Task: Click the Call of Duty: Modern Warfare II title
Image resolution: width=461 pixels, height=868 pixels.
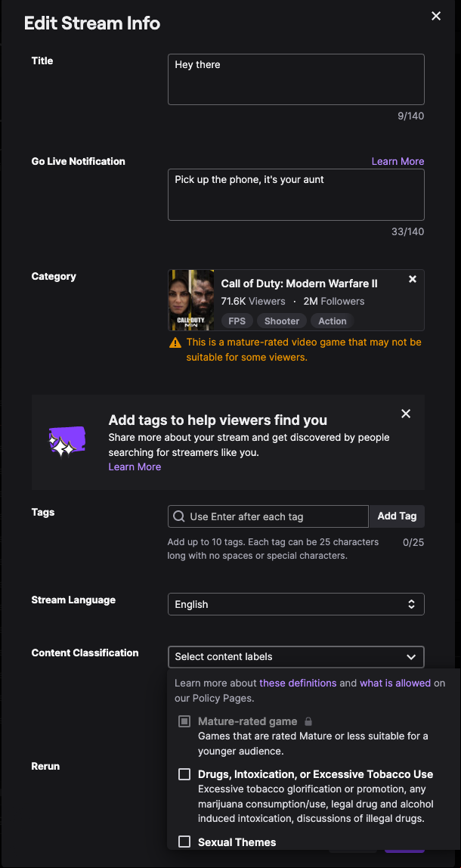Action: pyautogui.click(x=299, y=284)
